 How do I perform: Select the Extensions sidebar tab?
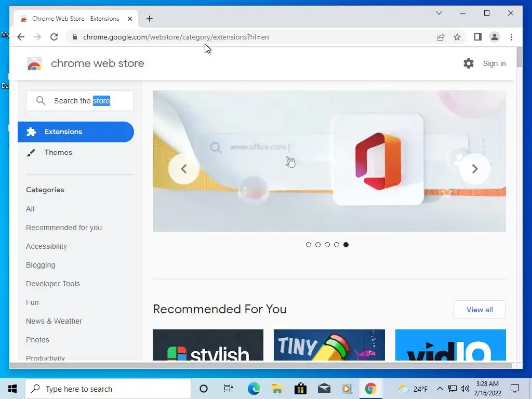click(x=76, y=131)
